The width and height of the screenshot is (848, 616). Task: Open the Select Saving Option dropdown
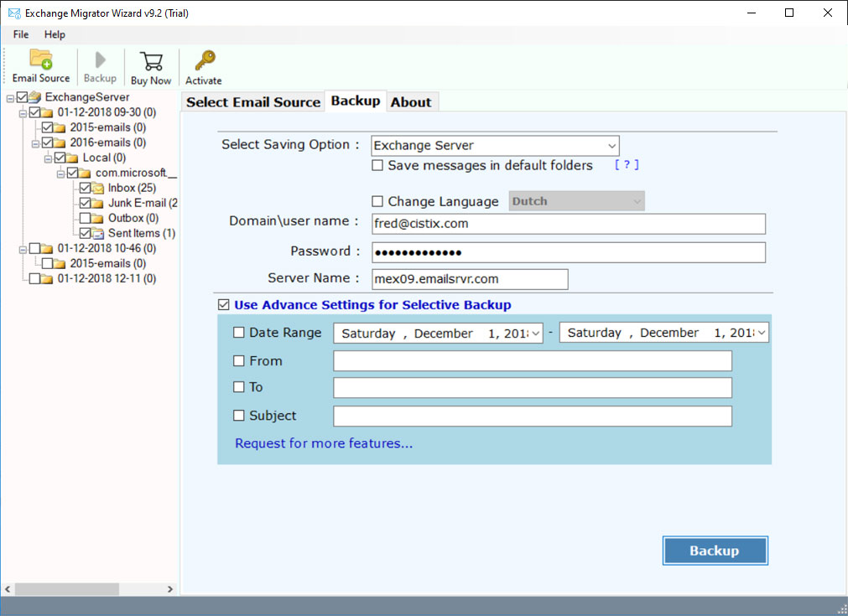[495, 146]
